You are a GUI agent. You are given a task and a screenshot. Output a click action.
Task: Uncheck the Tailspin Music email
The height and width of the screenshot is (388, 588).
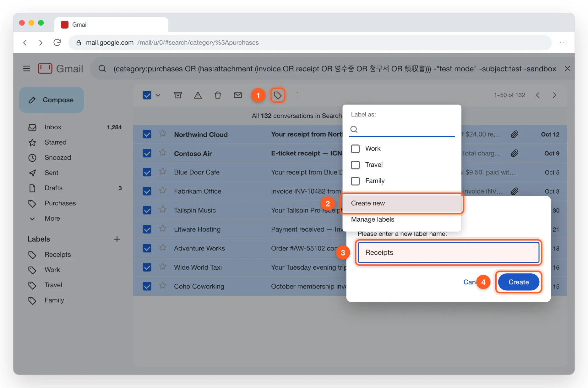coord(147,210)
